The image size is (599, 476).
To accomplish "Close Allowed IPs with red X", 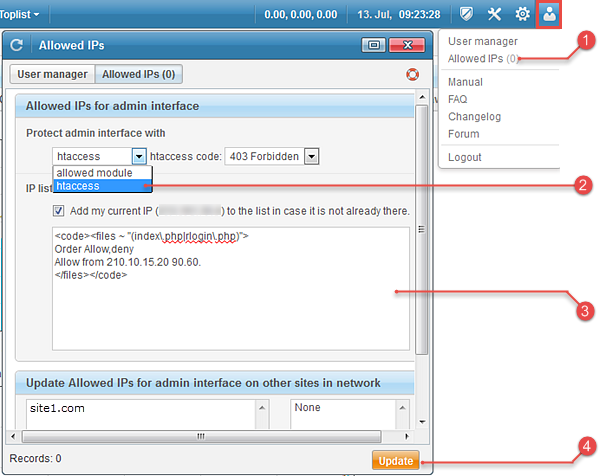I will click(407, 45).
